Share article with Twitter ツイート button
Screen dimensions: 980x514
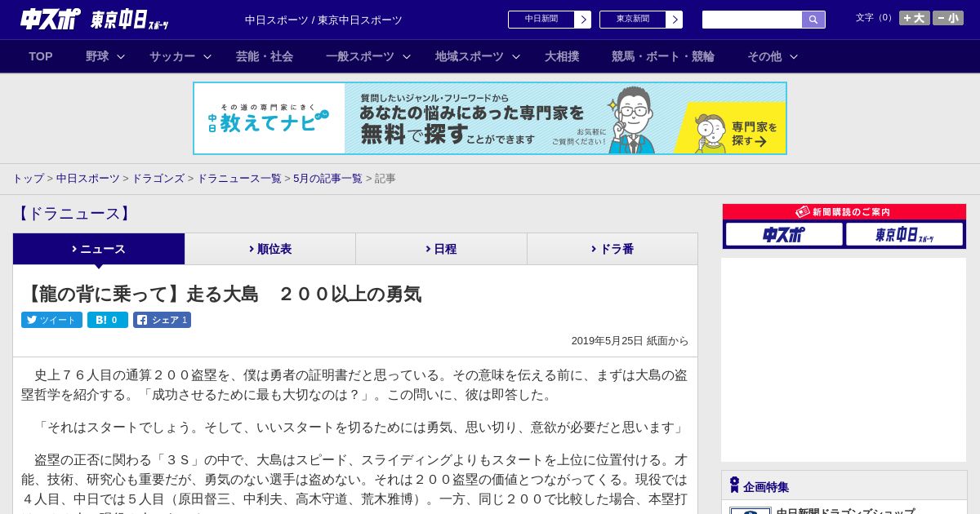(51, 320)
